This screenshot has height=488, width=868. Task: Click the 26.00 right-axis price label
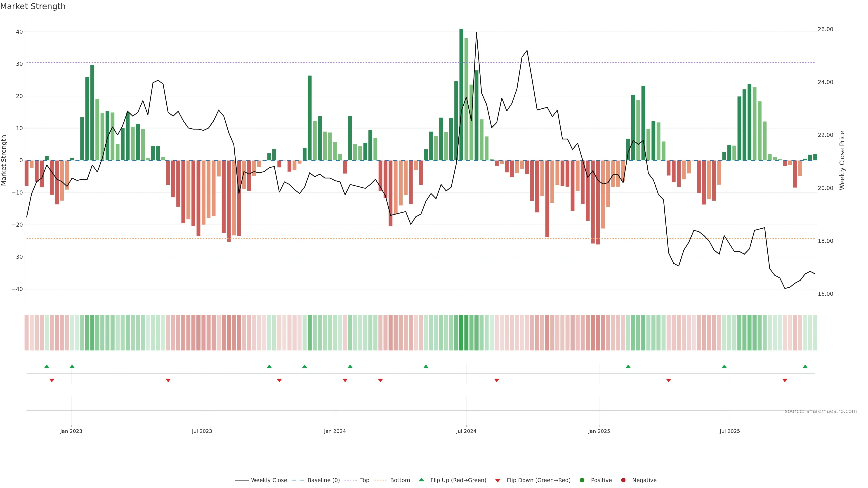[825, 29]
